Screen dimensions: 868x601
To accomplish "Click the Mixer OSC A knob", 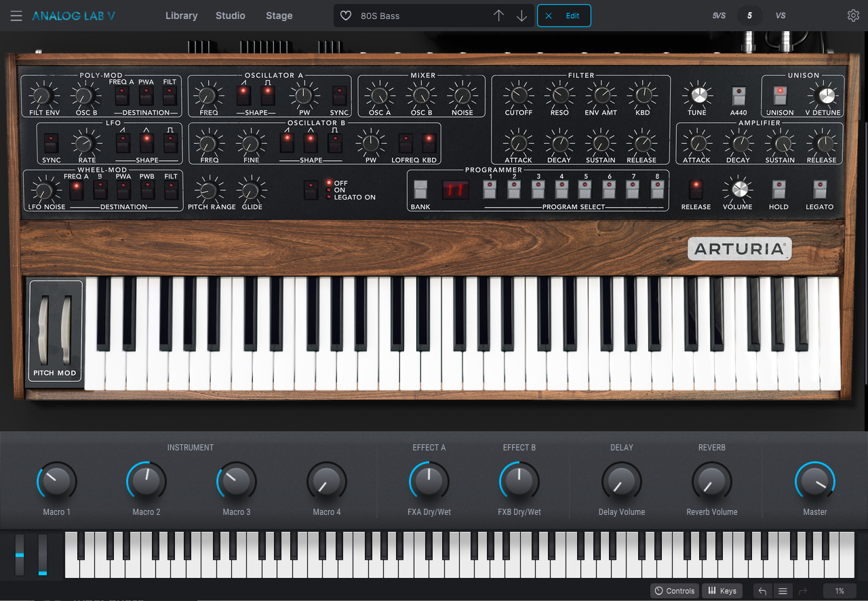I will click(379, 96).
